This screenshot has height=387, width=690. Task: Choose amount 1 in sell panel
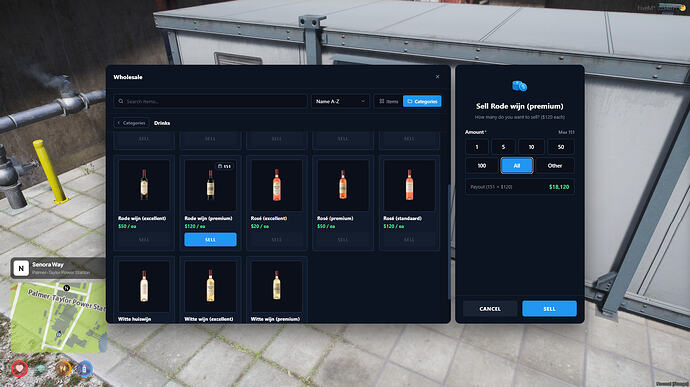point(477,147)
